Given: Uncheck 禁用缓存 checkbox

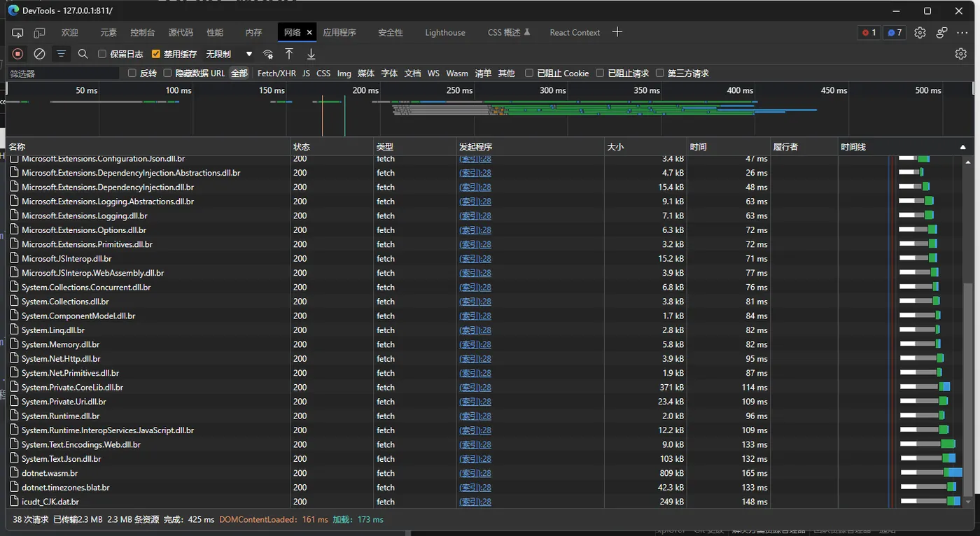Looking at the screenshot, I should [x=156, y=54].
